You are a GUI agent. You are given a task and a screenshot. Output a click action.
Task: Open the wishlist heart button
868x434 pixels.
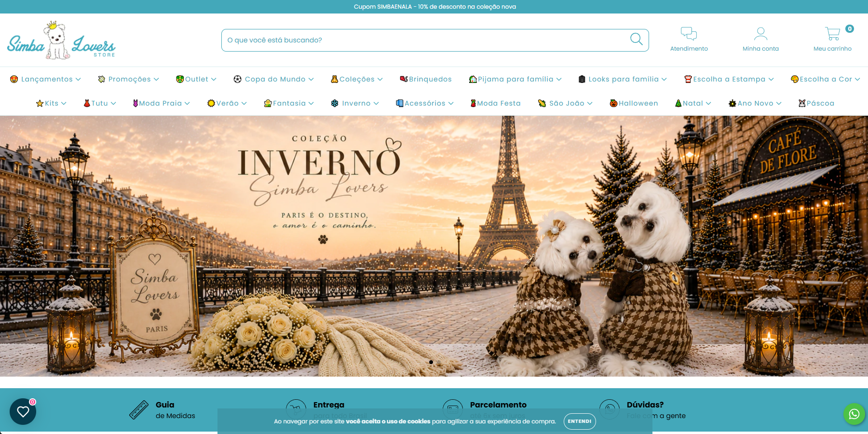pos(23,411)
